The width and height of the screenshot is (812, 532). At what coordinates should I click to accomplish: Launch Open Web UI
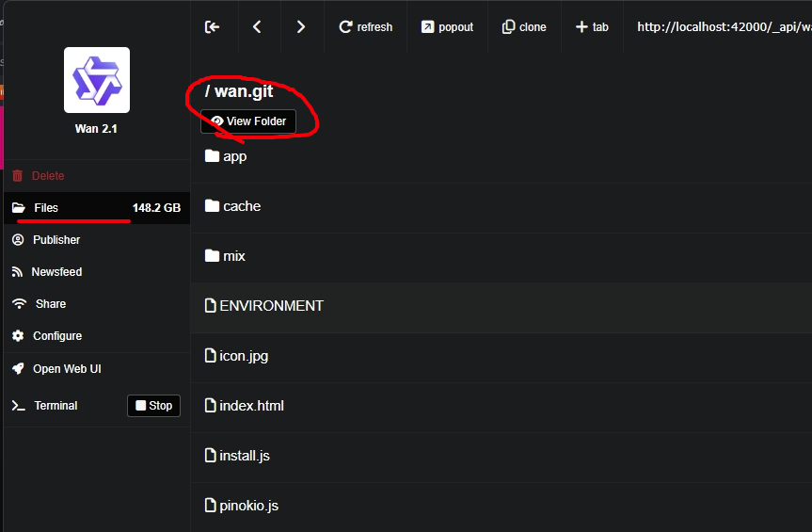click(66, 369)
